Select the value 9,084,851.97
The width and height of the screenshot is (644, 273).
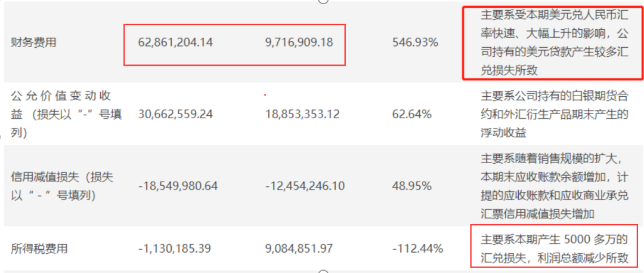click(302, 247)
